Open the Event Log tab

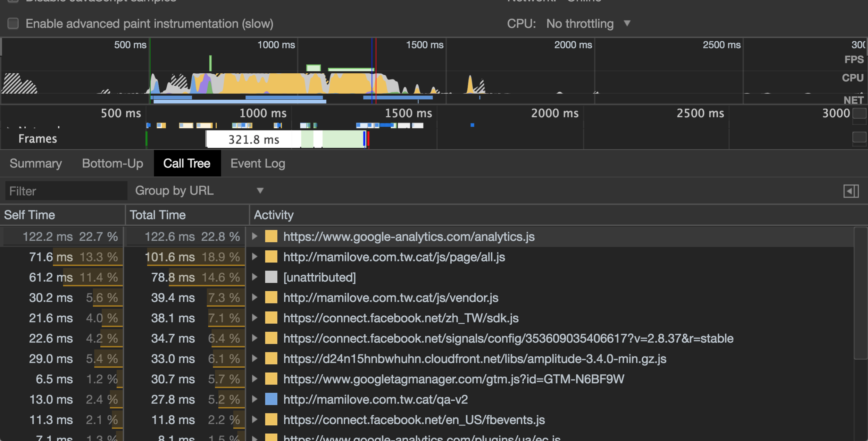point(258,164)
